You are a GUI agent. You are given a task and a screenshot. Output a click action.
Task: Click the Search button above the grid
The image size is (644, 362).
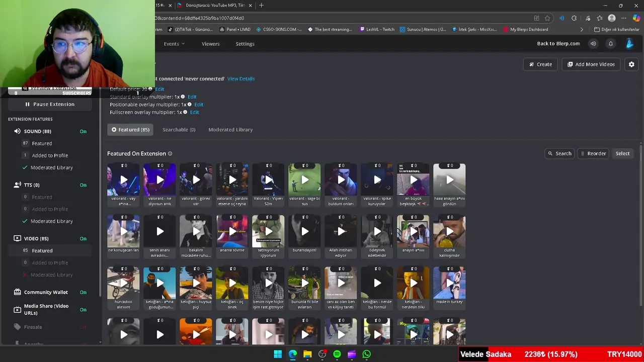[x=559, y=153]
